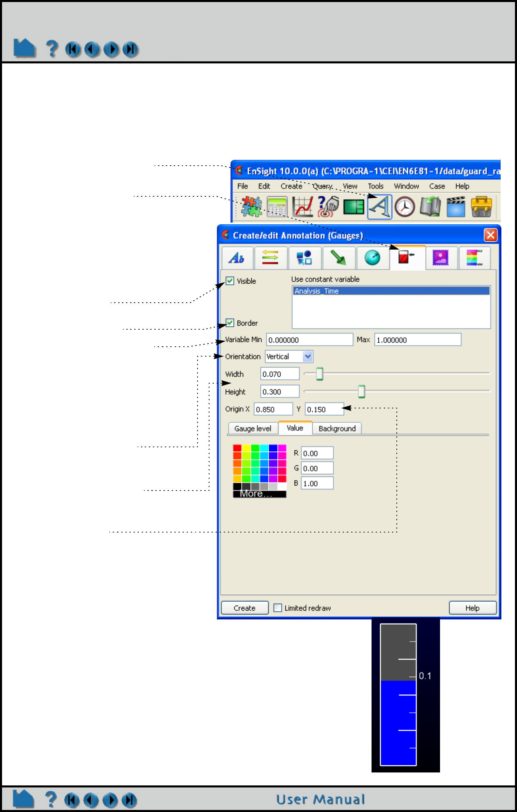Click the Help button in the dialog

tap(472, 608)
